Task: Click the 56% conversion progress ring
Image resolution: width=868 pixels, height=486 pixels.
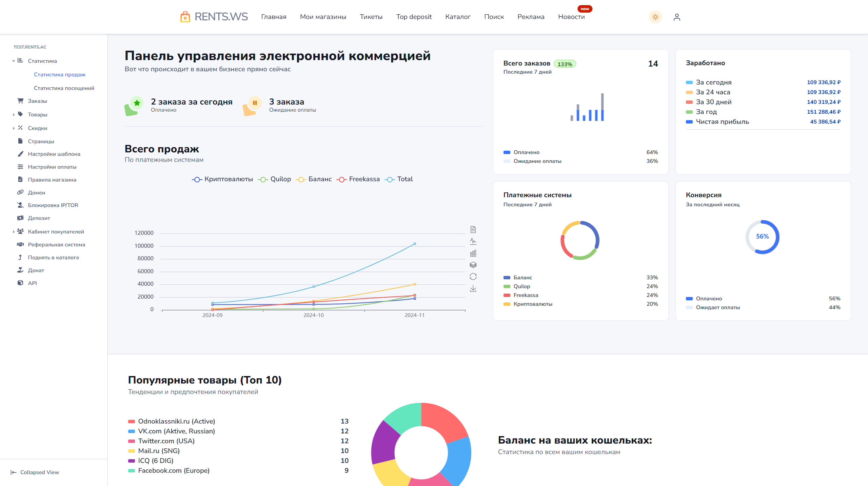Action: [762, 237]
